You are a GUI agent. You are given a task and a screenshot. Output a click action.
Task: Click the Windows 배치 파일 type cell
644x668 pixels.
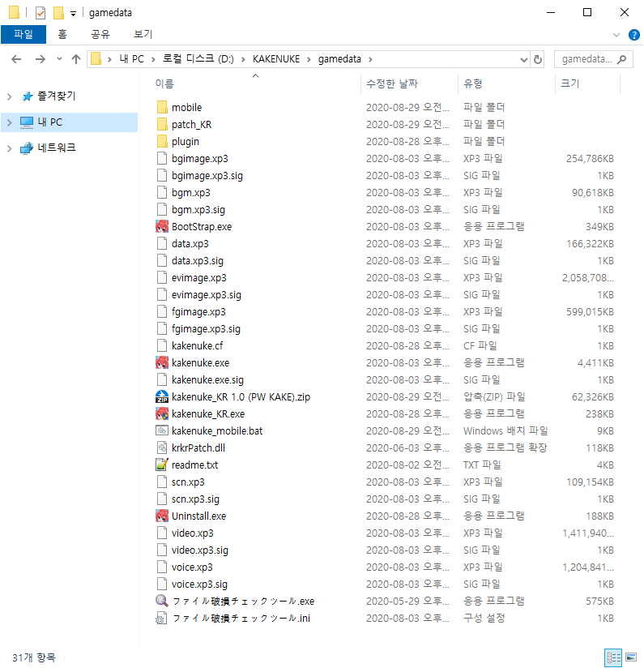click(x=505, y=430)
